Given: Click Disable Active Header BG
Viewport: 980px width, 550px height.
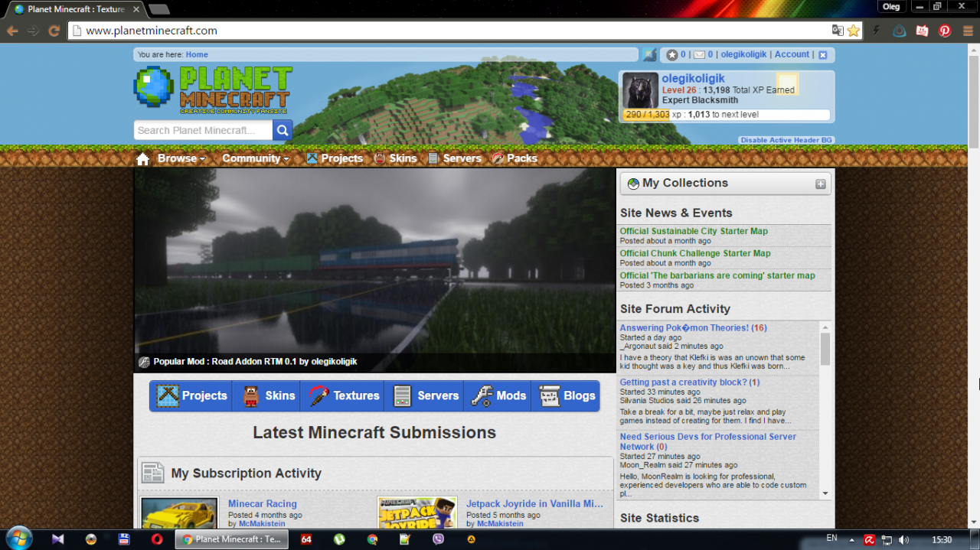Looking at the screenshot, I should [786, 140].
